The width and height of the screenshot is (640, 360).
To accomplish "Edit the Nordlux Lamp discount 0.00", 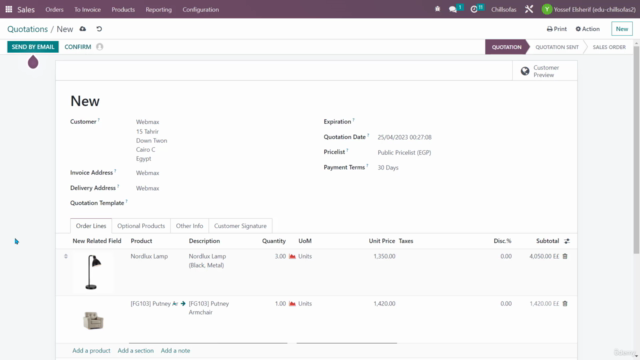I will click(x=506, y=256).
